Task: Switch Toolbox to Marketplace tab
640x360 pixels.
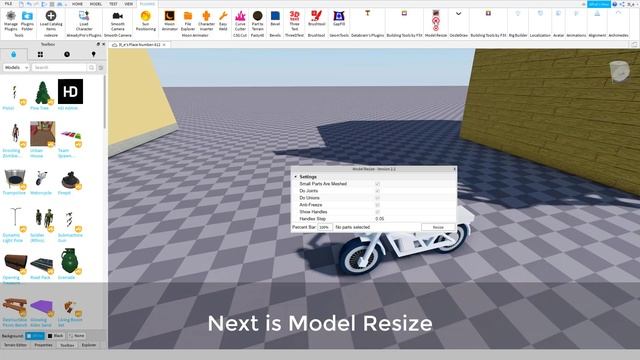Action: coord(13,54)
